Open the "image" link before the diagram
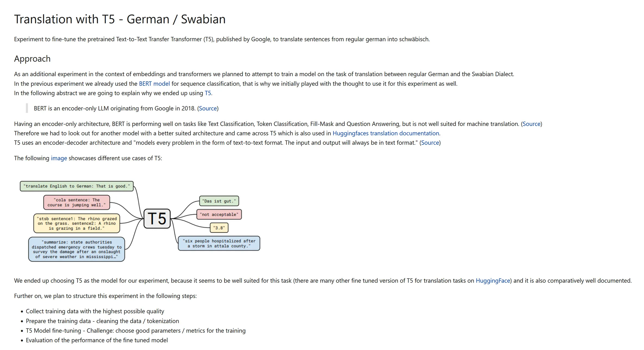Image resolution: width=644 pixels, height=350 pixels. (59, 158)
